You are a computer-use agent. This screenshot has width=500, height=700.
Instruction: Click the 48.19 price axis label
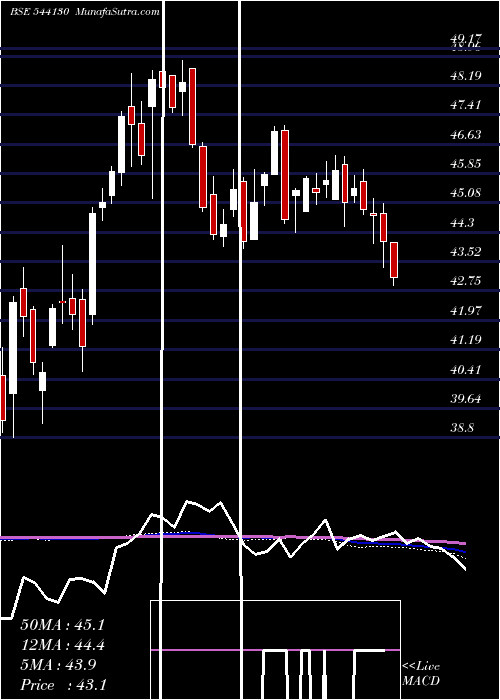coord(466,76)
